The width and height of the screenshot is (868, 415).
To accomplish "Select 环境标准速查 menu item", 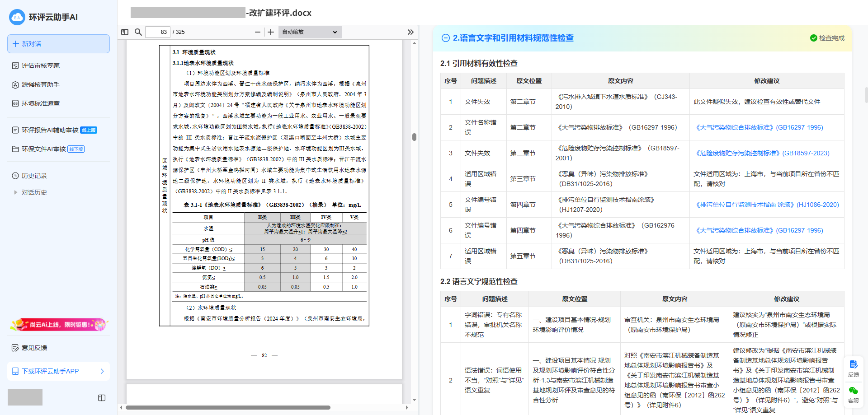I will tap(41, 103).
